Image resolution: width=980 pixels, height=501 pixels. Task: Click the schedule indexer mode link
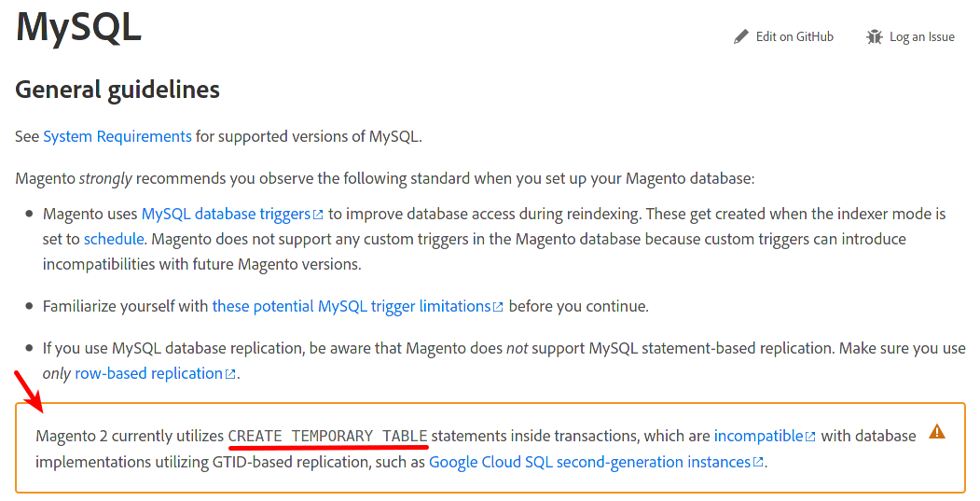click(114, 239)
